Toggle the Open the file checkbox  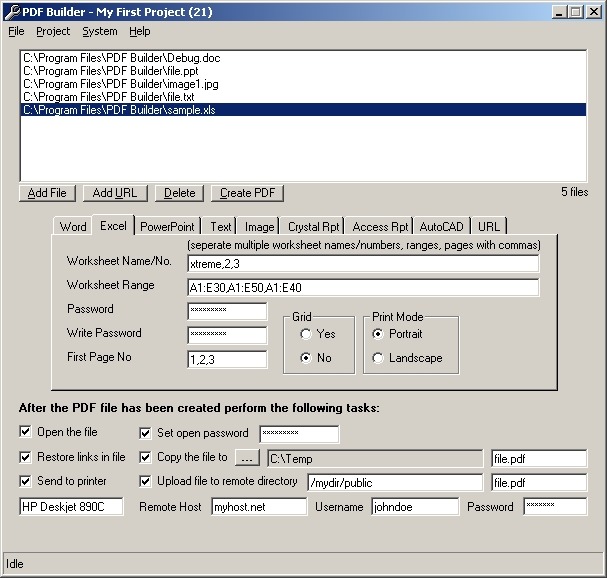click(x=25, y=432)
